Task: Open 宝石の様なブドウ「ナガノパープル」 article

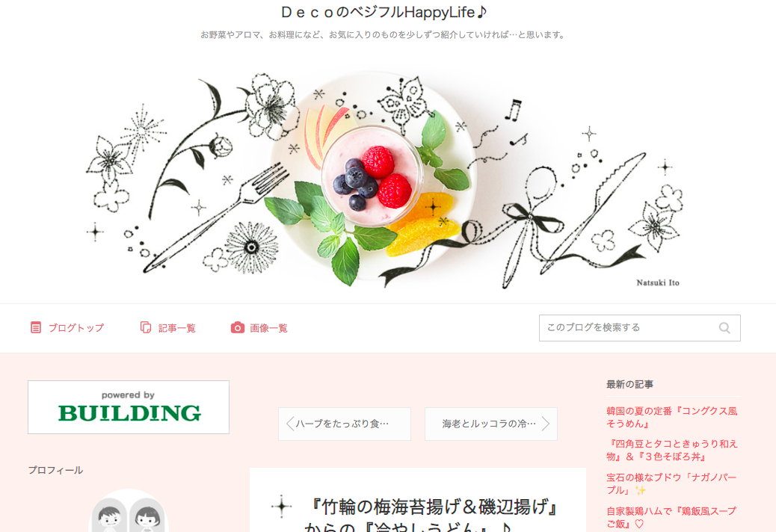Action: point(671,483)
